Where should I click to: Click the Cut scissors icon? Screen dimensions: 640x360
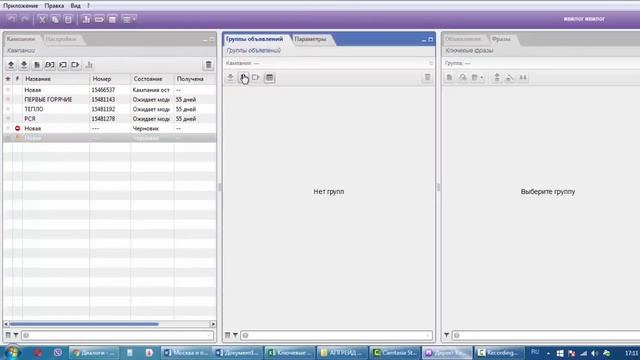point(42,19)
